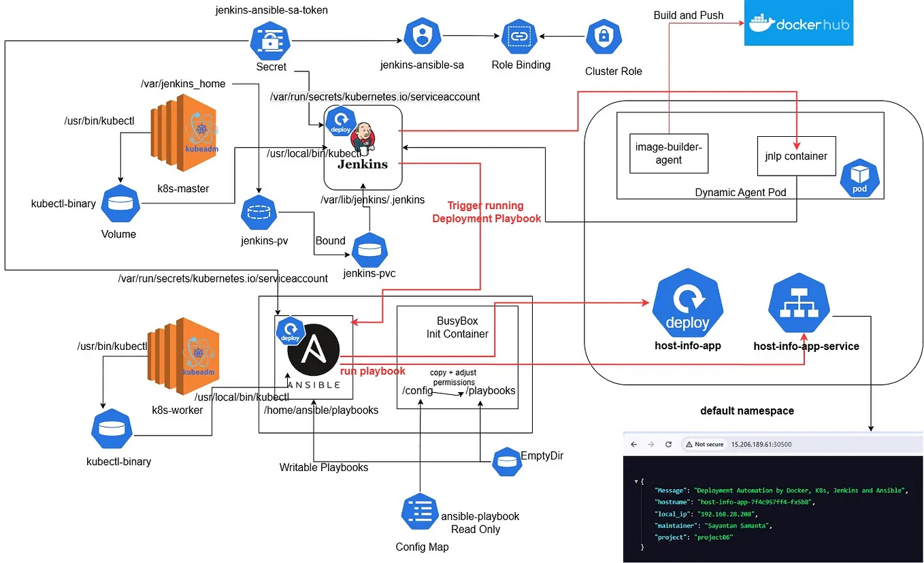924x563 pixels.
Task: Click the Not secure badge in the browser
Action: pyautogui.click(x=705, y=444)
